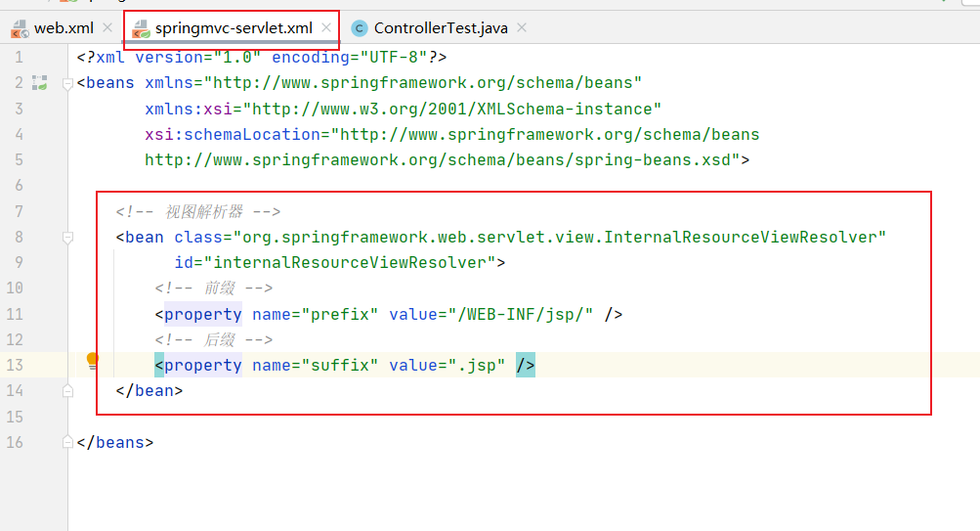980x531 pixels.
Task: Collapse the bean element on line 8
Action: coord(67,237)
